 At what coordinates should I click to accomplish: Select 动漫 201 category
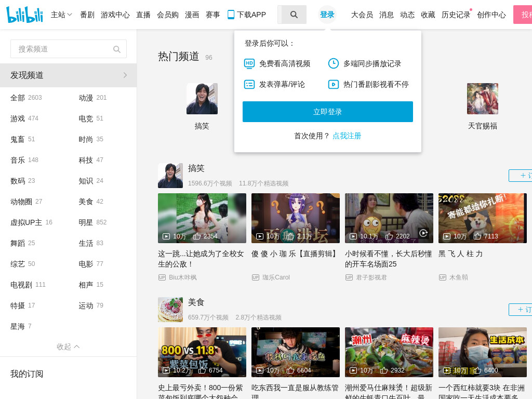click(92, 98)
